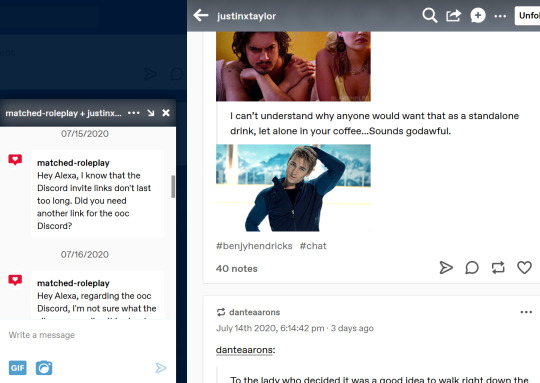
Task: Open the July 14th 2020 post timestamp
Action: point(270,328)
